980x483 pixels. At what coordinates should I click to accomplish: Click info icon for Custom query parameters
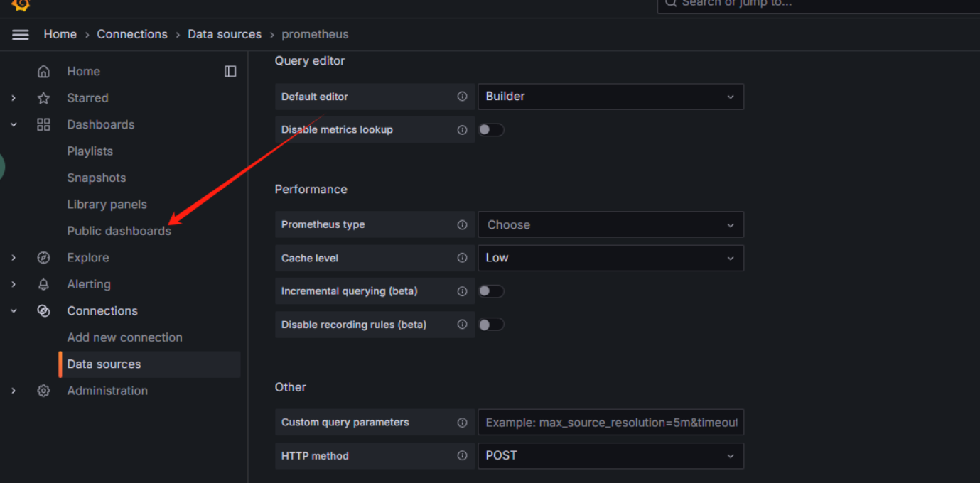tap(462, 423)
